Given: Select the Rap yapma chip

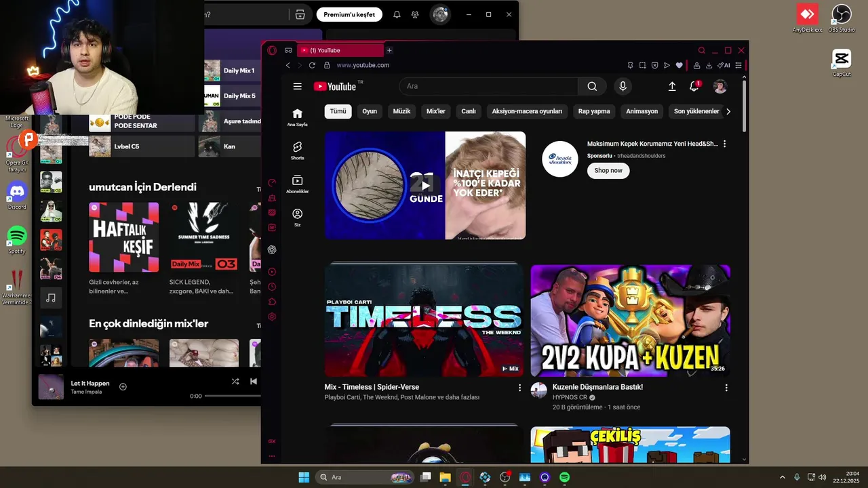Looking at the screenshot, I should coord(594,111).
